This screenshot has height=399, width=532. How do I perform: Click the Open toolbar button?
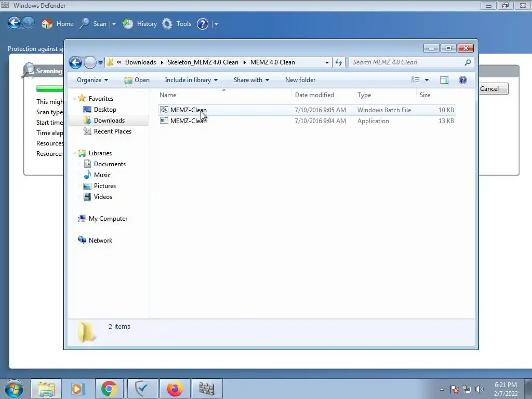[x=137, y=80]
